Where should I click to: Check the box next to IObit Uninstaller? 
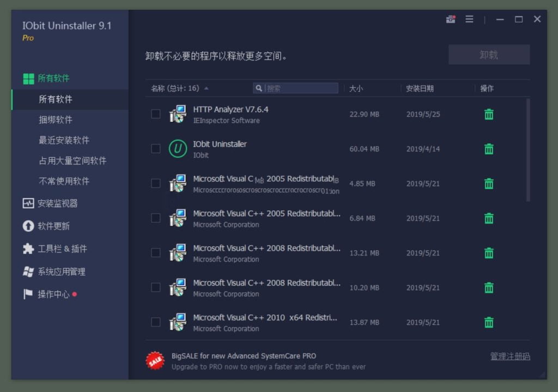(155, 148)
